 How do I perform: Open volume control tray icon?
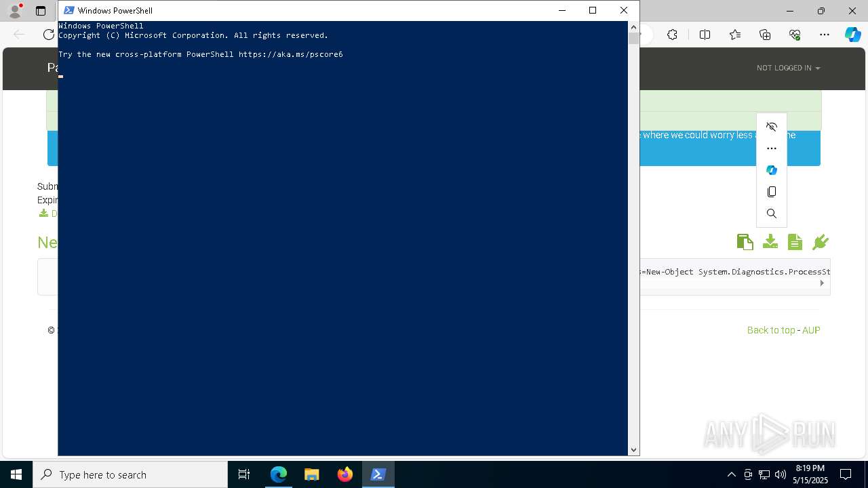pos(780,474)
